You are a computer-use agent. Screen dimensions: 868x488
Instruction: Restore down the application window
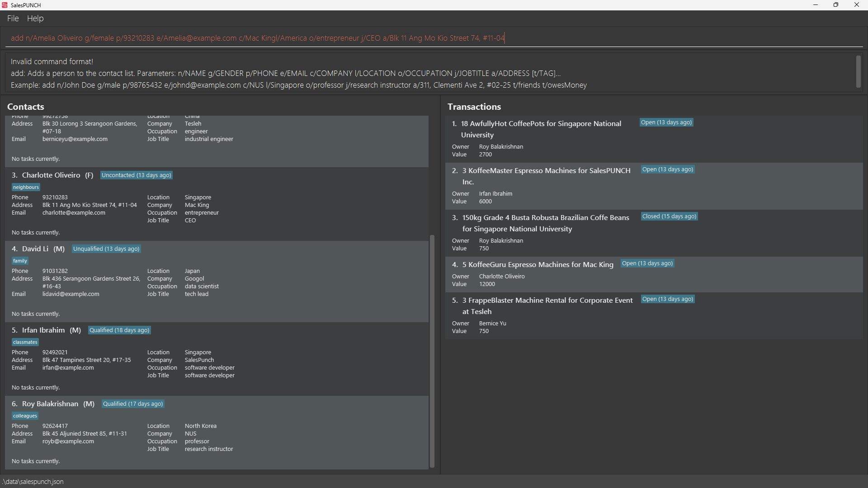tap(835, 5)
